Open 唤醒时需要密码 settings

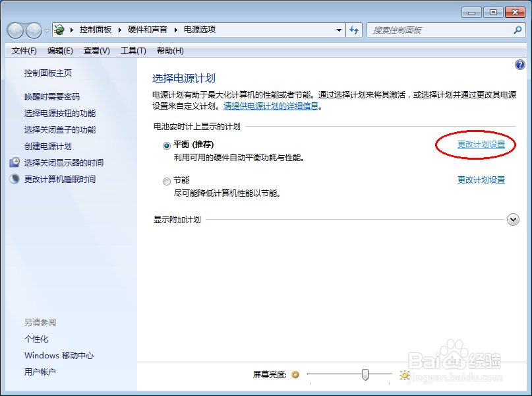pyautogui.click(x=52, y=97)
